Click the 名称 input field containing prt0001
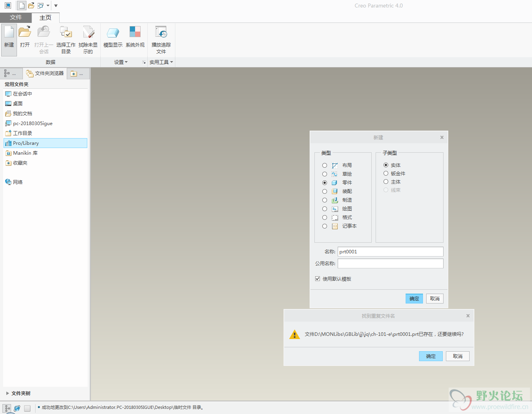The height and width of the screenshot is (414, 532). [x=391, y=252]
